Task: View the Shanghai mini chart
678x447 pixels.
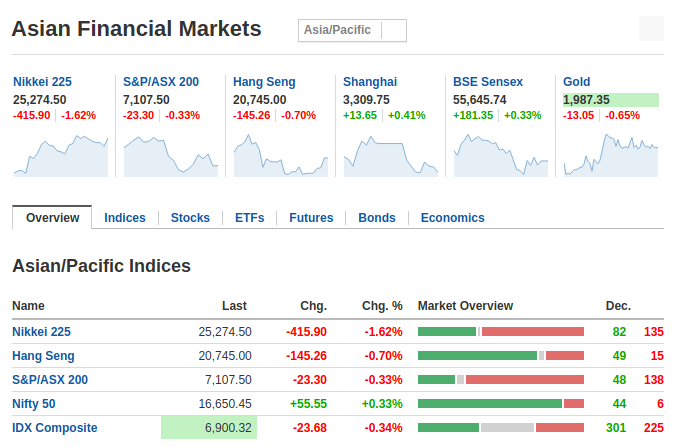Action: click(x=391, y=156)
